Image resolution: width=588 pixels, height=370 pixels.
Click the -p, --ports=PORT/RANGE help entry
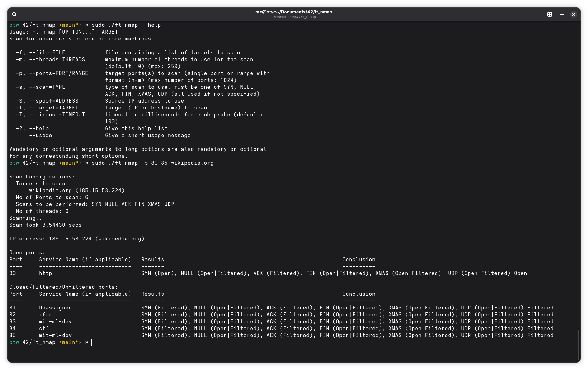point(52,73)
